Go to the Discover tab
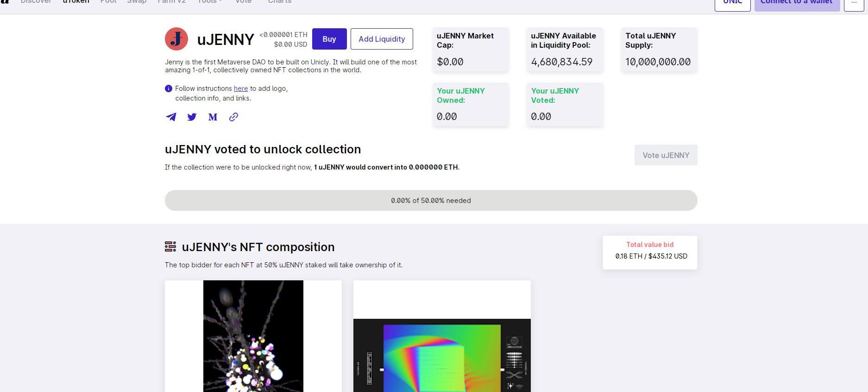Screen dimensions: 868x392 point(36,2)
